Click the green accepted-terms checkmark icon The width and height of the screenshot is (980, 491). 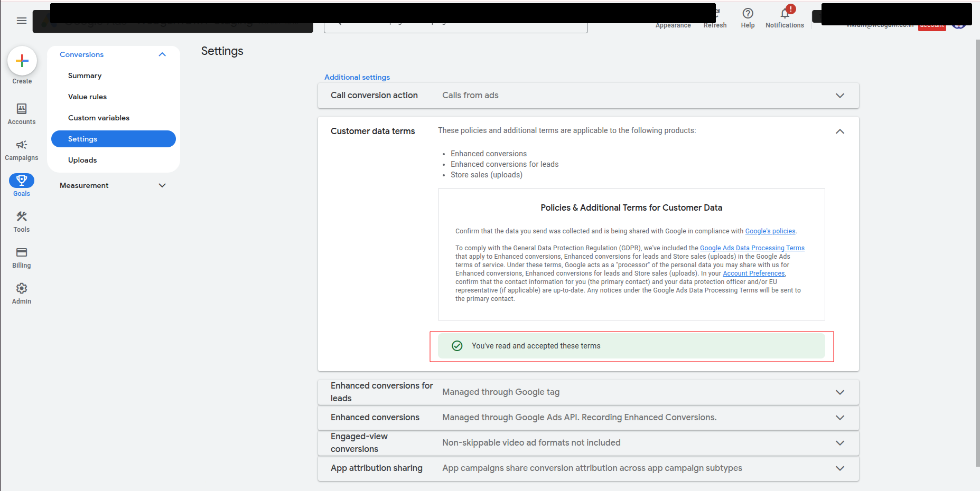458,346
